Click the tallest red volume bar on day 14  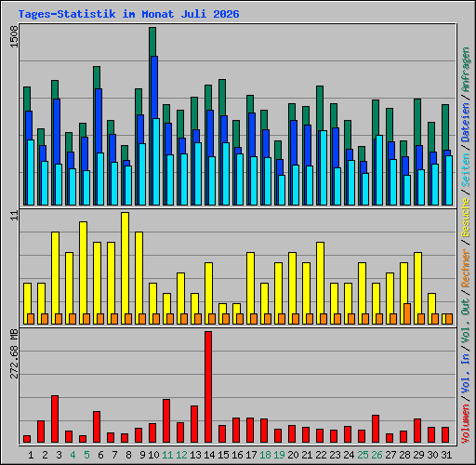(208, 387)
